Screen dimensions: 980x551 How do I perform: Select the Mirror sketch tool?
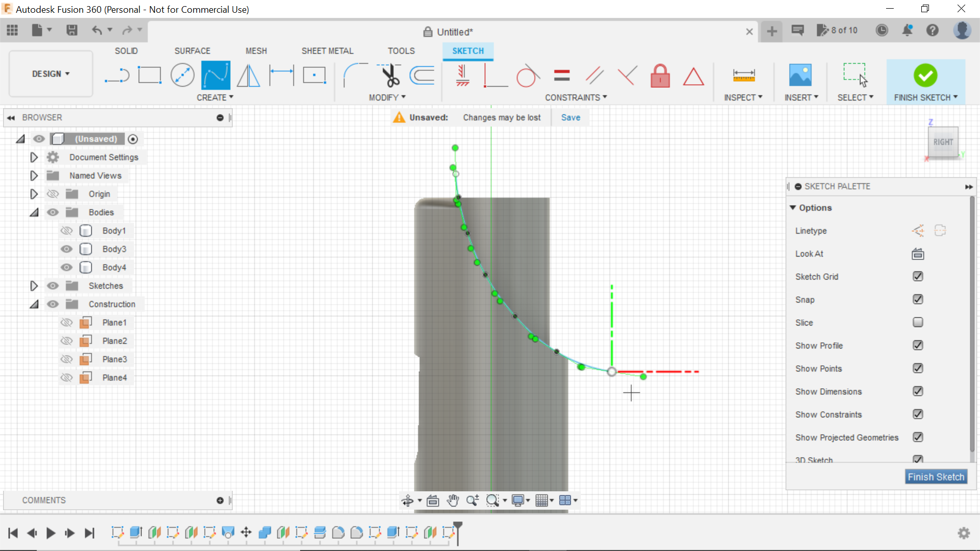248,75
